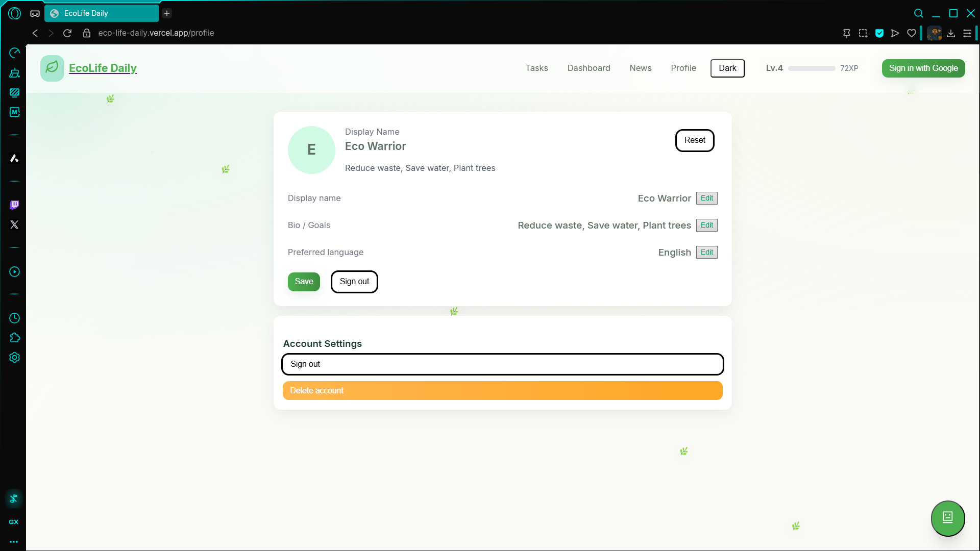Open Twitch from the sidebar
The height and width of the screenshot is (551, 980).
click(14, 205)
